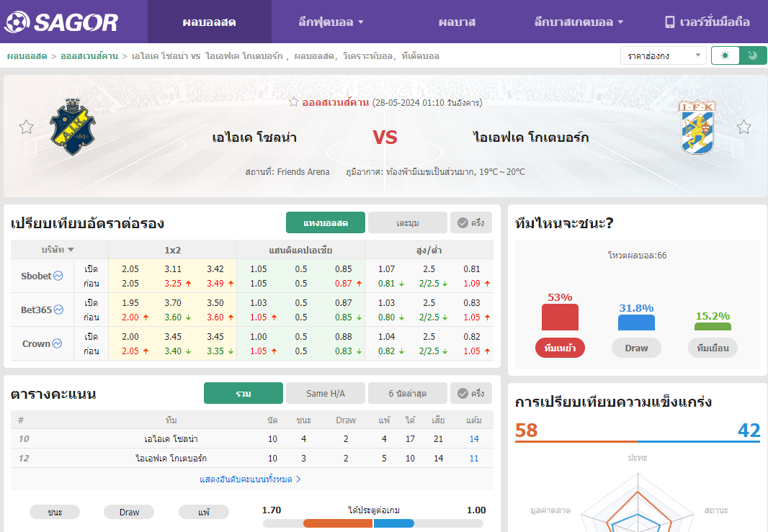
Task: Open AIK club crest logo
Action: [73, 127]
